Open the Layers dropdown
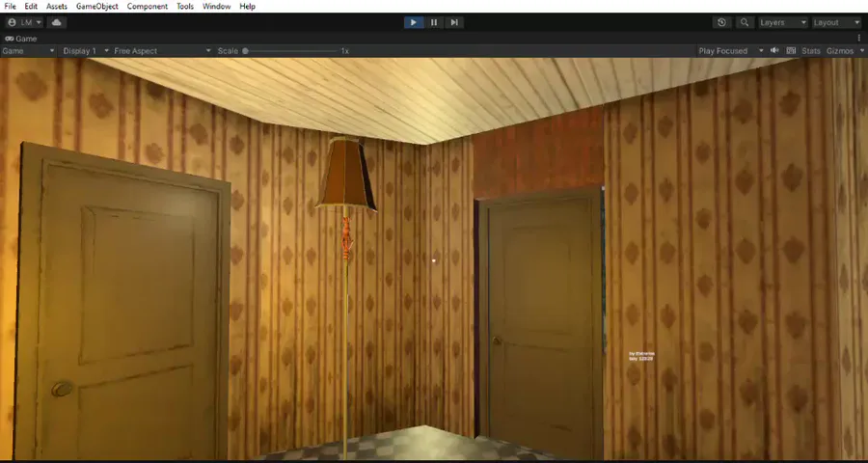This screenshot has height=463, width=868. pos(783,23)
